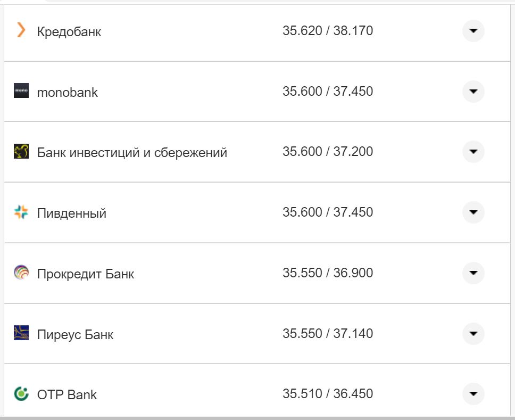Open the monobank name link

pos(68,93)
